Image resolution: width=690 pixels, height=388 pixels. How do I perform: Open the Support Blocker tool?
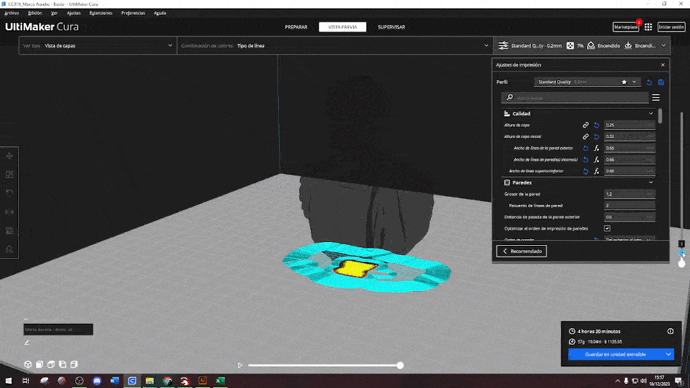[9, 249]
